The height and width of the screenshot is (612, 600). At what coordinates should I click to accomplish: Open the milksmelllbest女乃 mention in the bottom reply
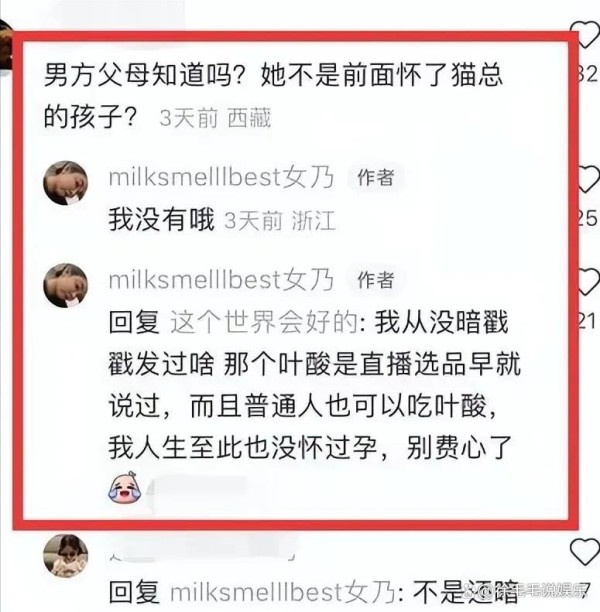283,592
